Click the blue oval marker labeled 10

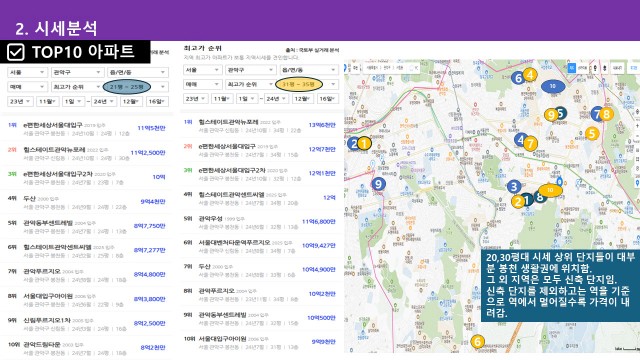(553, 86)
